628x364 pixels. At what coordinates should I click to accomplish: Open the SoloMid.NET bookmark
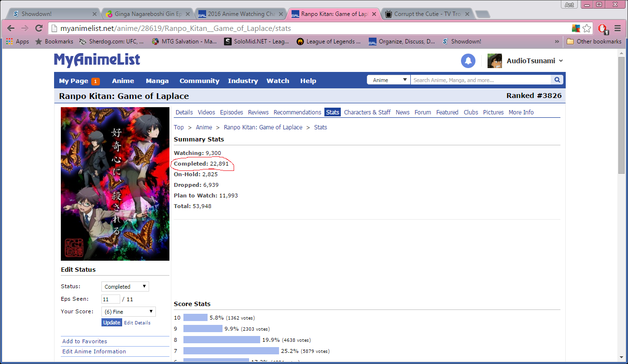click(x=257, y=42)
